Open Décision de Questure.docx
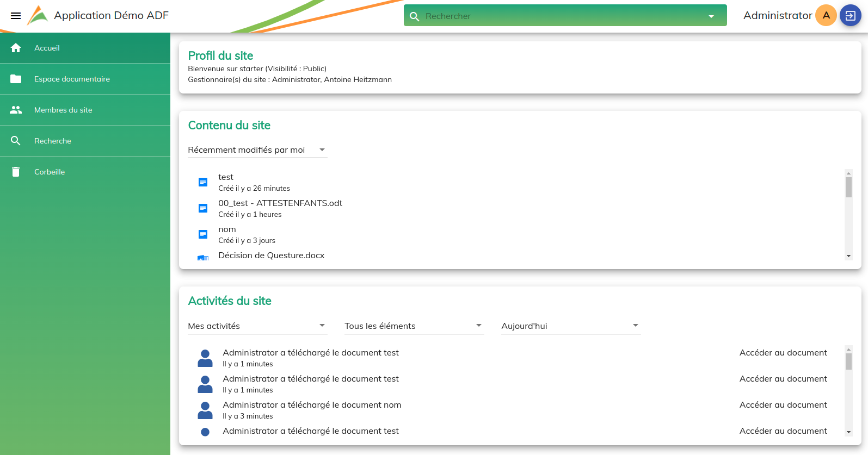 point(271,255)
